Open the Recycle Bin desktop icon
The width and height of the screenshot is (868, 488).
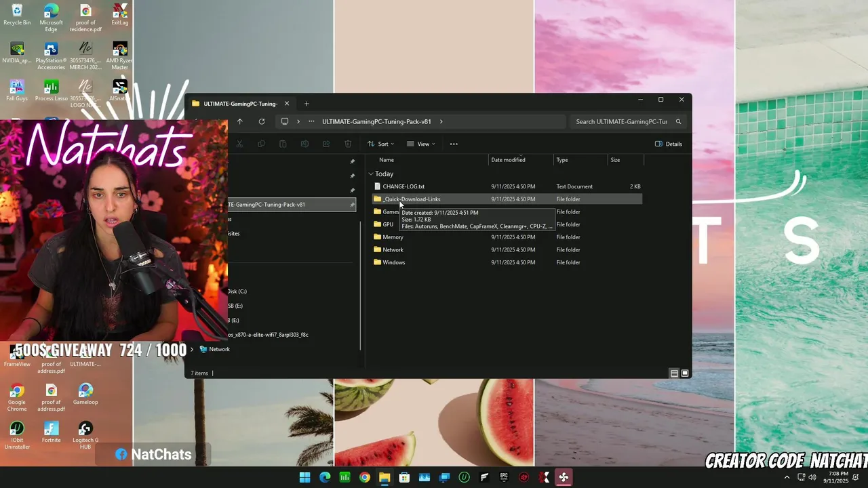click(x=17, y=15)
